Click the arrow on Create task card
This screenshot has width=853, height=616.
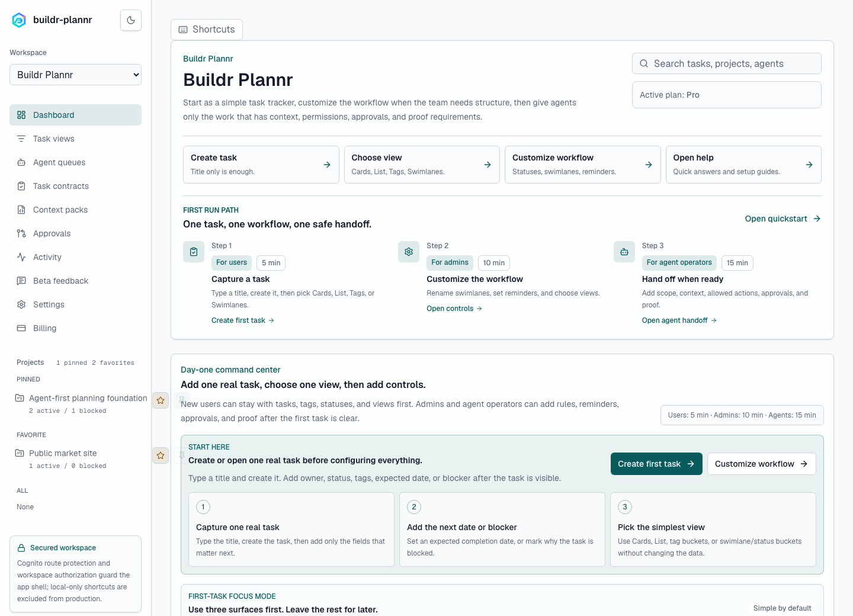(327, 165)
